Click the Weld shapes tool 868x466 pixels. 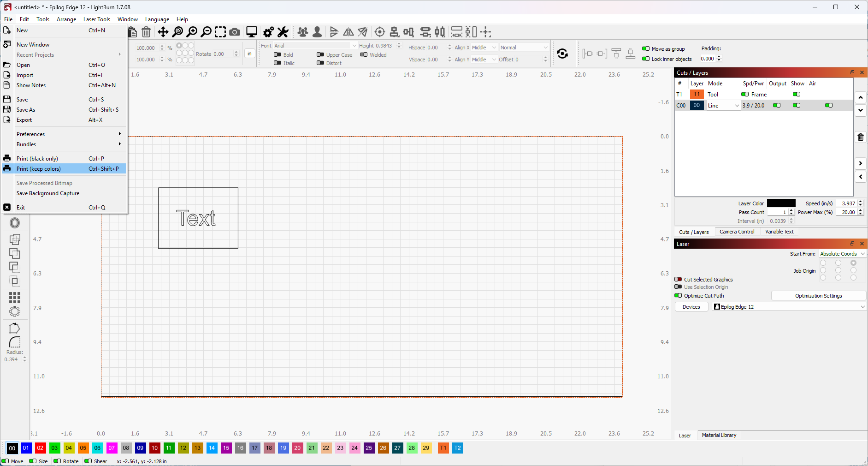coord(15,239)
